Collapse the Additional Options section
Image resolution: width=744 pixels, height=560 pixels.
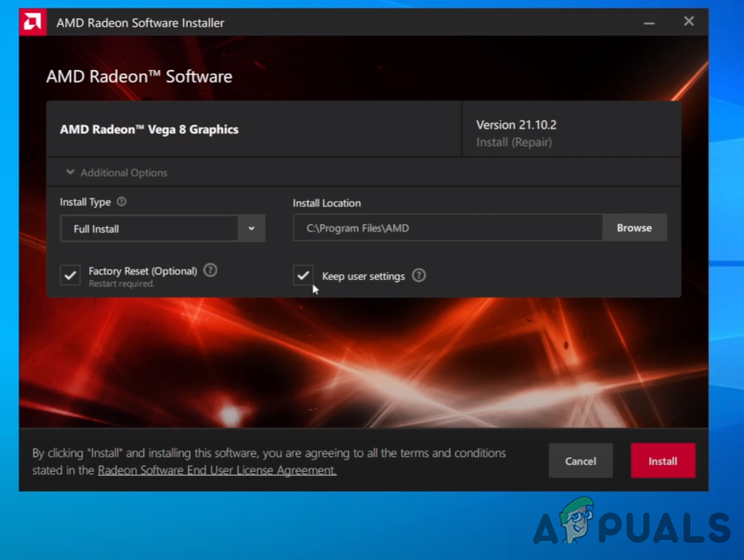[x=117, y=173]
